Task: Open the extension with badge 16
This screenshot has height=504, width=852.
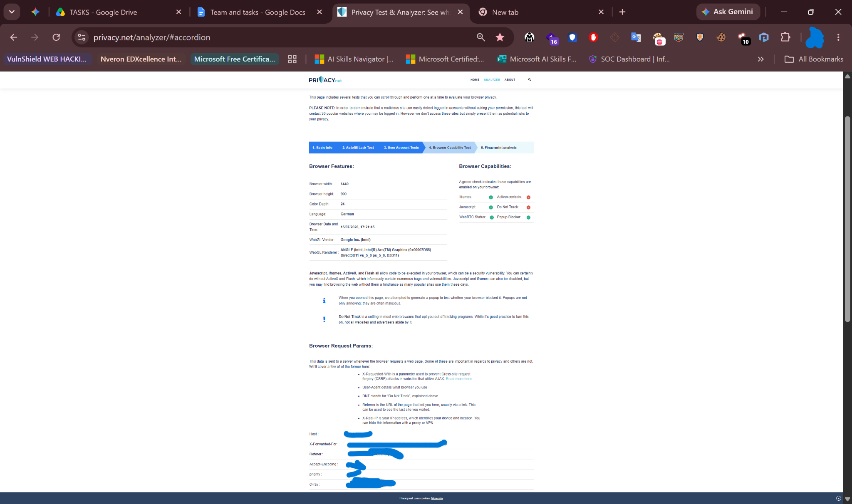Action: pos(552,38)
